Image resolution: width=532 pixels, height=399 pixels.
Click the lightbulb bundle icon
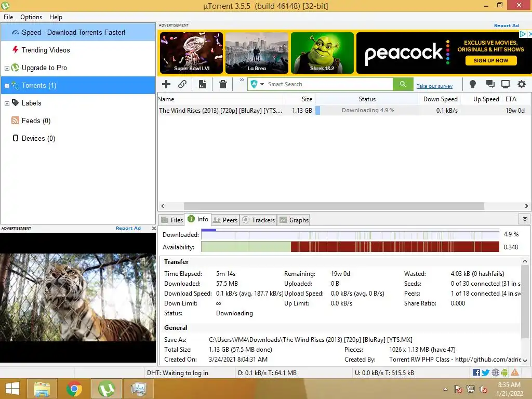coord(473,84)
